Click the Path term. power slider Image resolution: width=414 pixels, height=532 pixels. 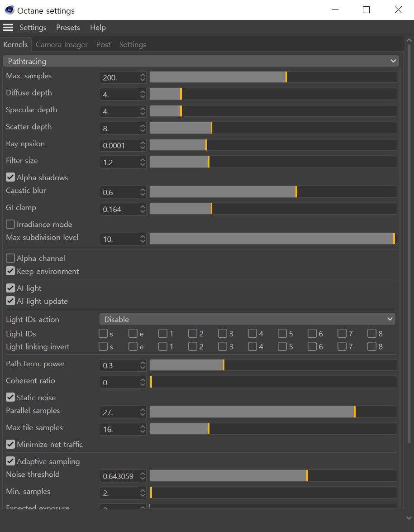click(273, 365)
